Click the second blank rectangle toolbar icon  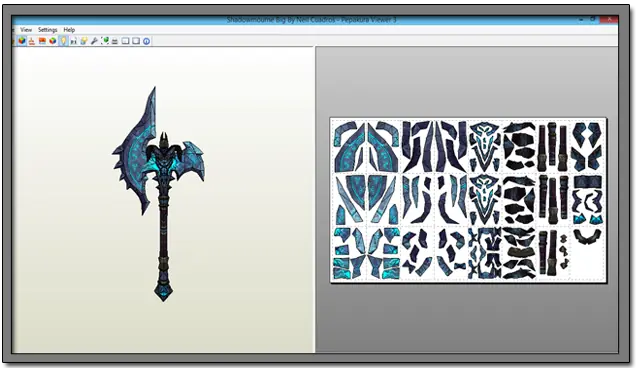coord(136,41)
